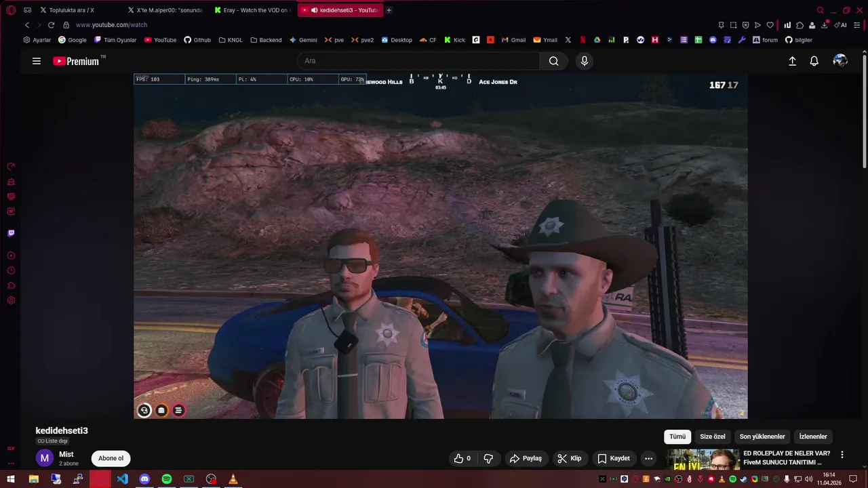Image resolution: width=868 pixels, height=488 pixels.
Task: Open File Explorer from taskbar
Action: pyautogui.click(x=33, y=479)
